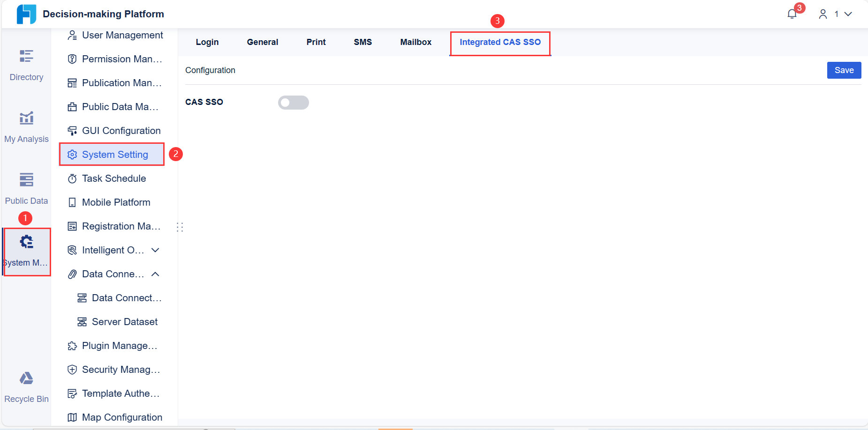Expand the Intelligent Operations menu

pyautogui.click(x=155, y=250)
